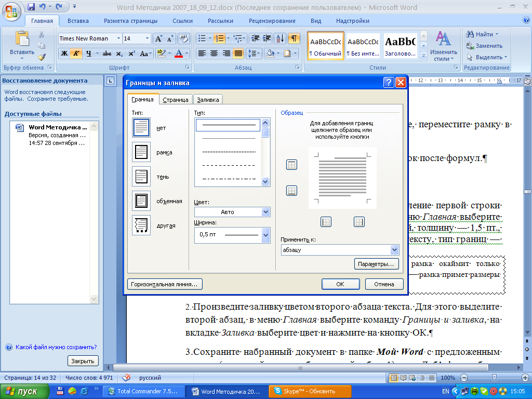This screenshot has height=399, width=532.
Task: Choose the 'тень' shadow border icon
Action: tap(141, 177)
